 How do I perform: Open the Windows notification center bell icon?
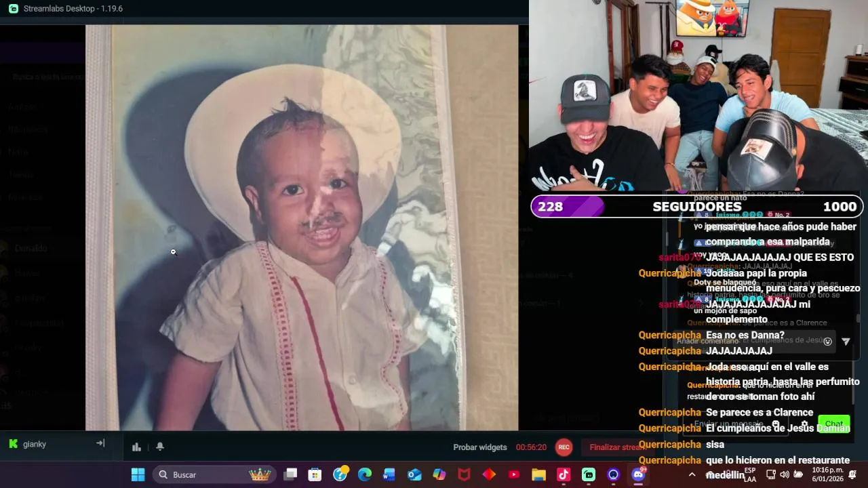coord(853,474)
